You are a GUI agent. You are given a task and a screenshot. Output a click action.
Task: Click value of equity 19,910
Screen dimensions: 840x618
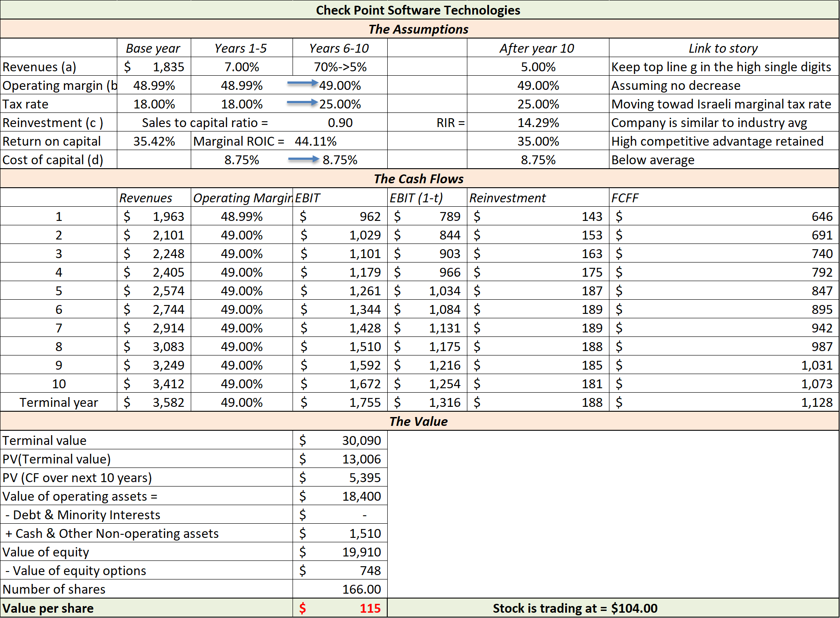(361, 552)
